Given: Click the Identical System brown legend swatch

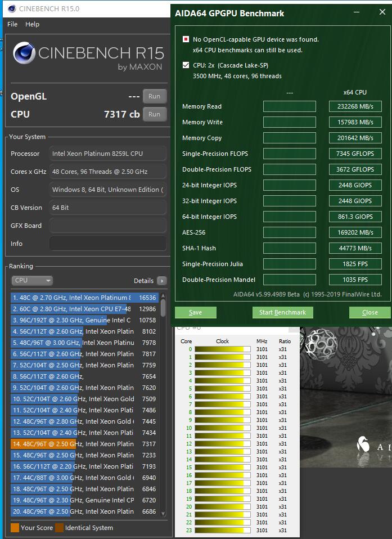Looking at the screenshot, I should tap(60, 528).
